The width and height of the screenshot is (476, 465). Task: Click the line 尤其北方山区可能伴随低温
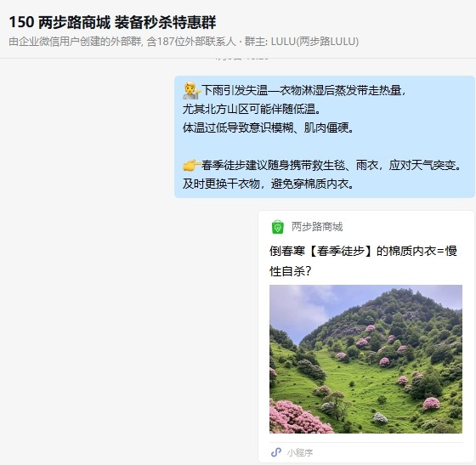(252, 110)
